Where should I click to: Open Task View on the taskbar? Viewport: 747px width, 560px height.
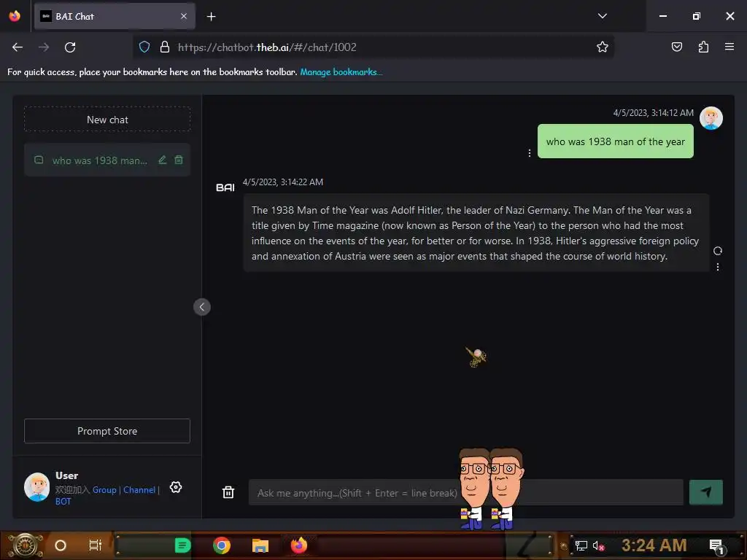tap(96, 545)
